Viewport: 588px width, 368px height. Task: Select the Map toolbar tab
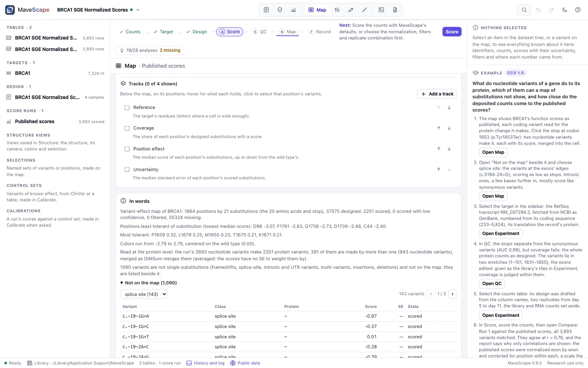[317, 10]
